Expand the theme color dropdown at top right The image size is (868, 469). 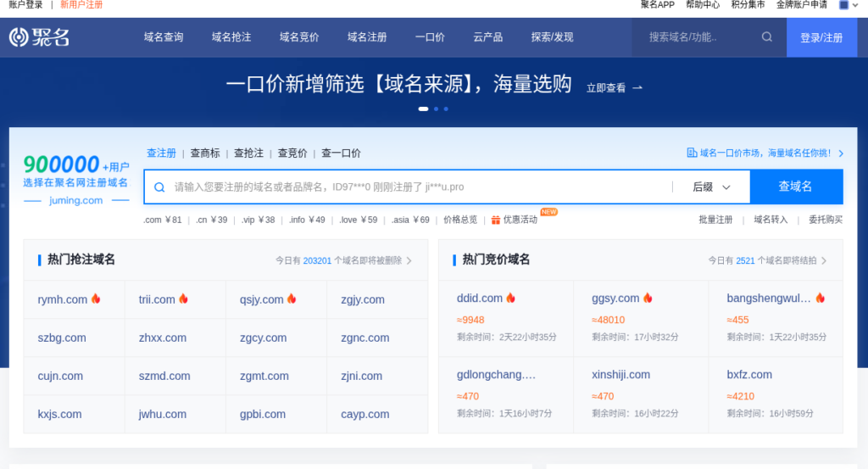856,5
